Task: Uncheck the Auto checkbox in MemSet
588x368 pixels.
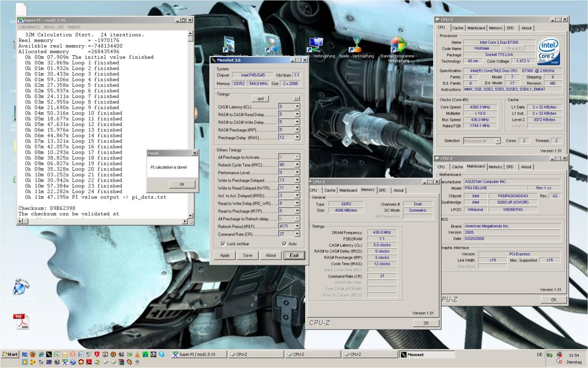Action: click(284, 244)
